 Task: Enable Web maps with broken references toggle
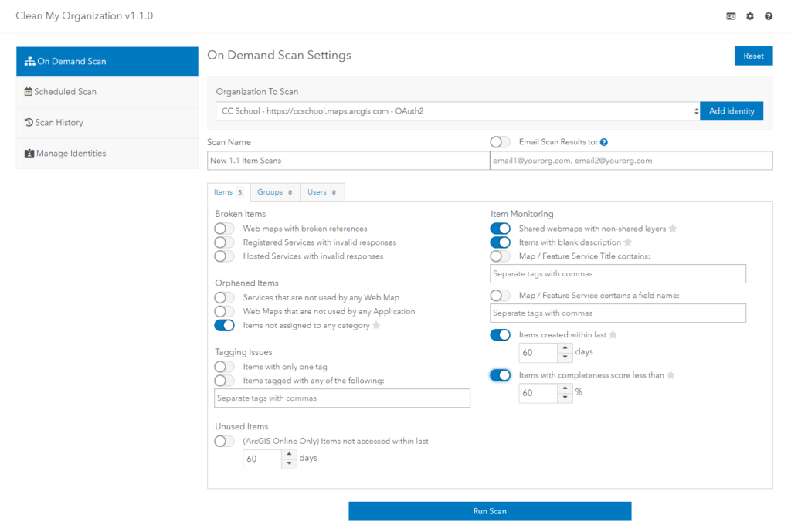[224, 229]
